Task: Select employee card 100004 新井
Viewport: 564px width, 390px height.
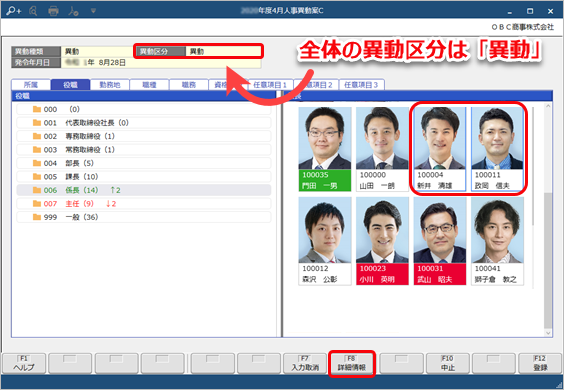Action: click(440, 149)
